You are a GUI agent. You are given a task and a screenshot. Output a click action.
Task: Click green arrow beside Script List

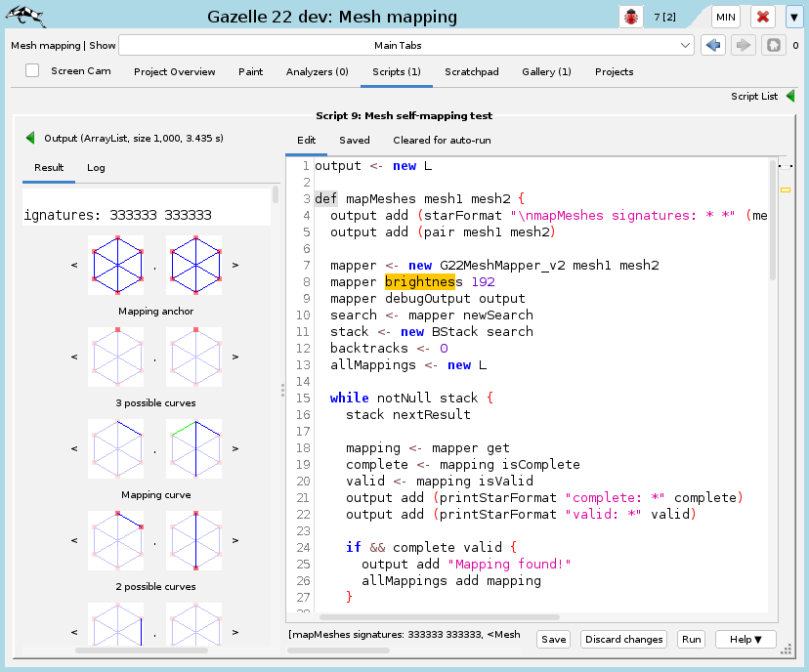coord(790,97)
